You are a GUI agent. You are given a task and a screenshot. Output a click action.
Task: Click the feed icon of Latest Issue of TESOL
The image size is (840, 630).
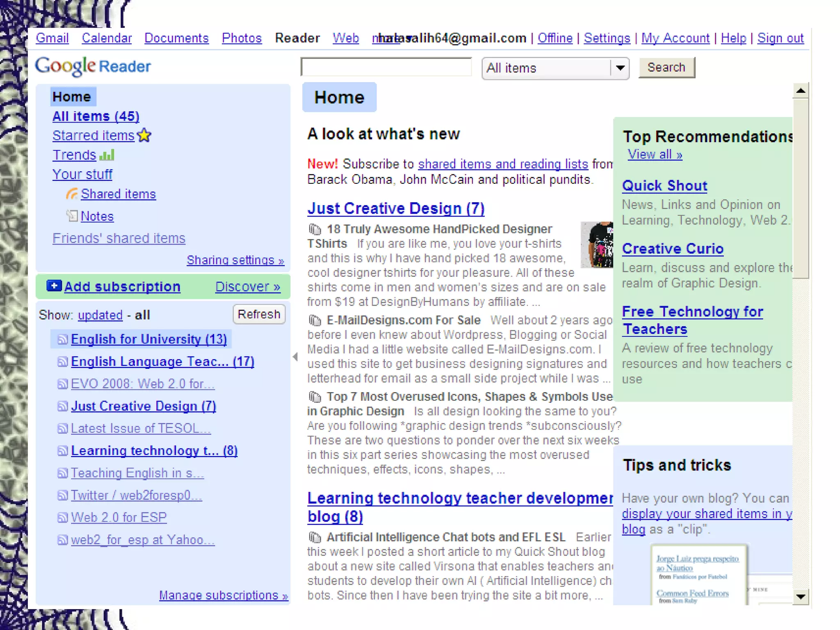pyautogui.click(x=62, y=429)
